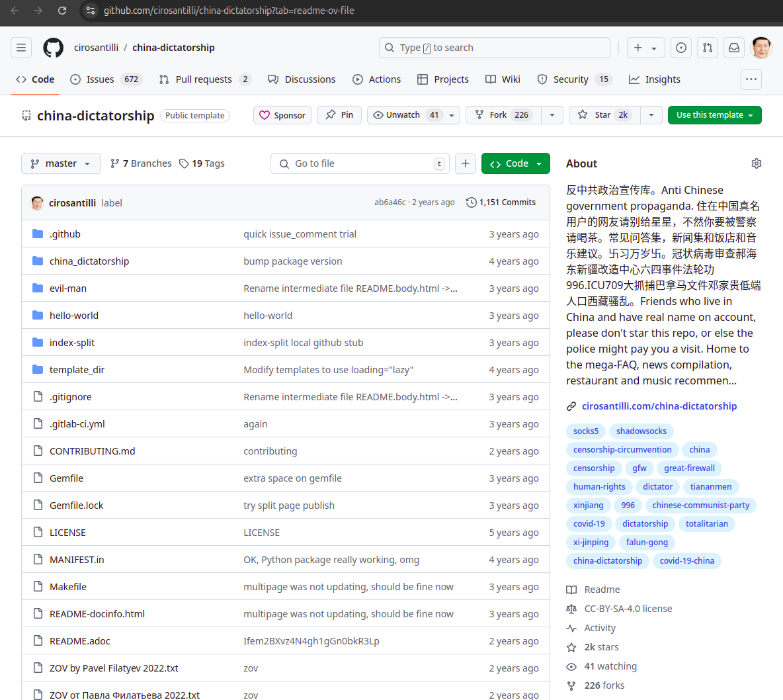Open the evil-man folder
The image size is (783, 700).
coord(68,288)
